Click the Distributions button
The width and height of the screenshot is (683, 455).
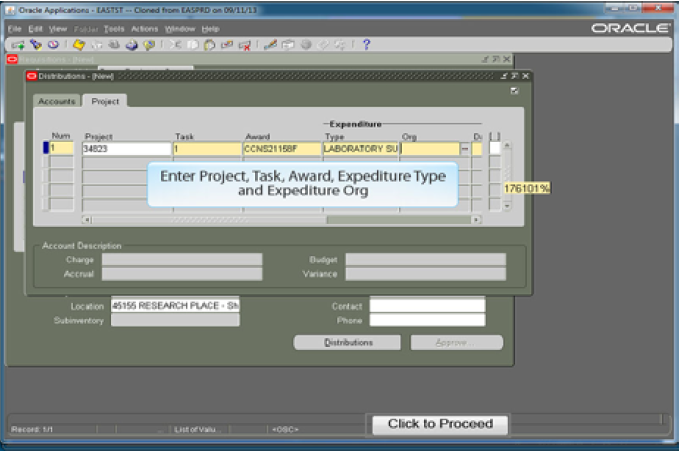[347, 342]
